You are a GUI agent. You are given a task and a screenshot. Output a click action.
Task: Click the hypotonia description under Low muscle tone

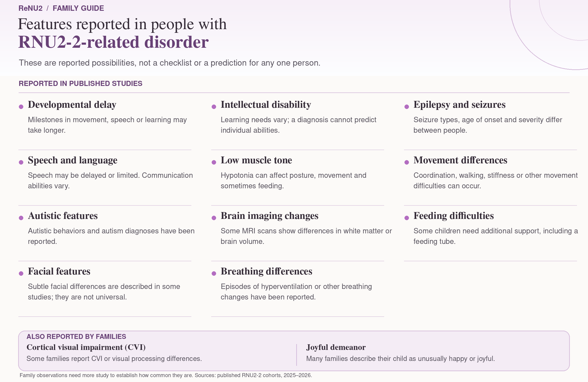(294, 180)
